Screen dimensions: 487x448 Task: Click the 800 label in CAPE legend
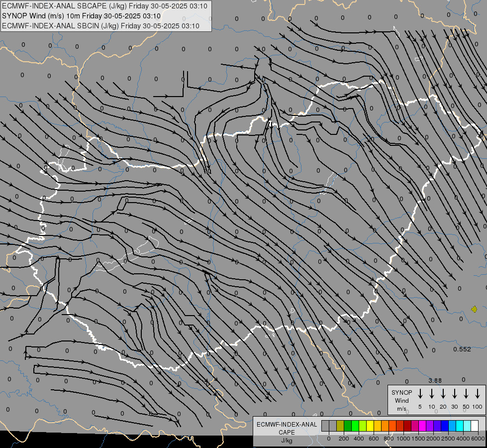pyautogui.click(x=389, y=439)
